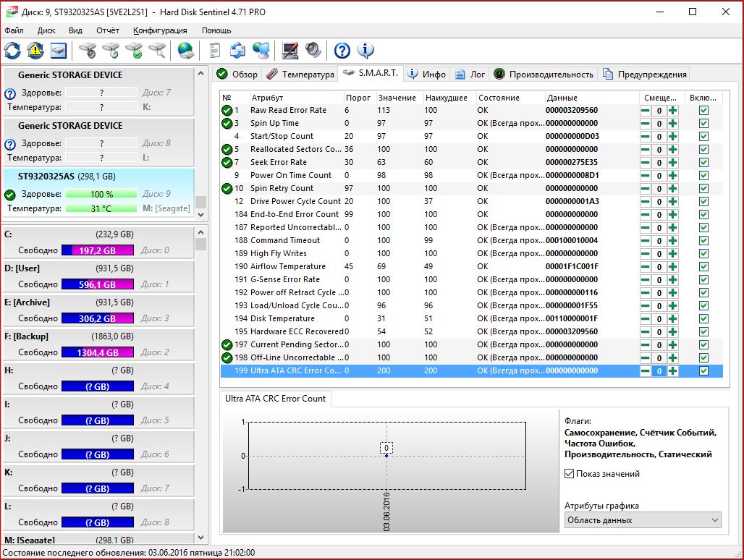The width and height of the screenshot is (744, 560).
Task: Click the speaker sound icon in the toolbar
Action: (313, 50)
